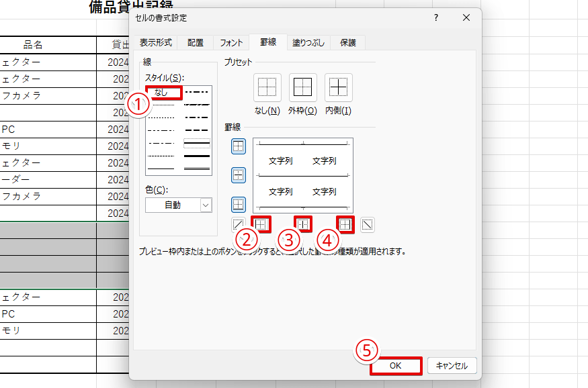Screen dimensions: 588x388
Task: Toggle the bottom border button
Action: point(238,203)
